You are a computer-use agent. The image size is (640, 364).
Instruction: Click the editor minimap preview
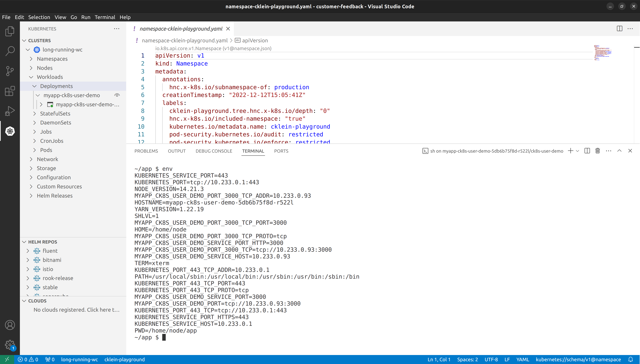603,53
